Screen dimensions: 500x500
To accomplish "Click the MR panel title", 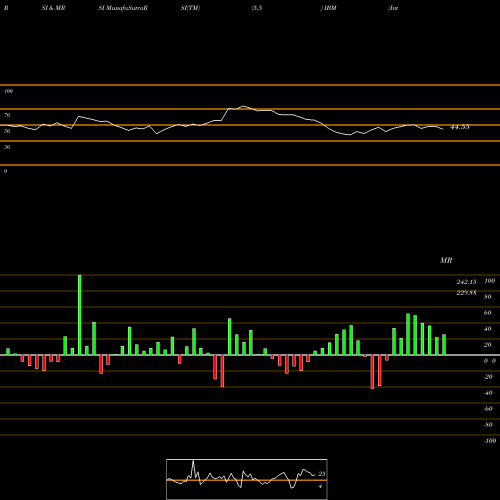I will click(x=446, y=260).
